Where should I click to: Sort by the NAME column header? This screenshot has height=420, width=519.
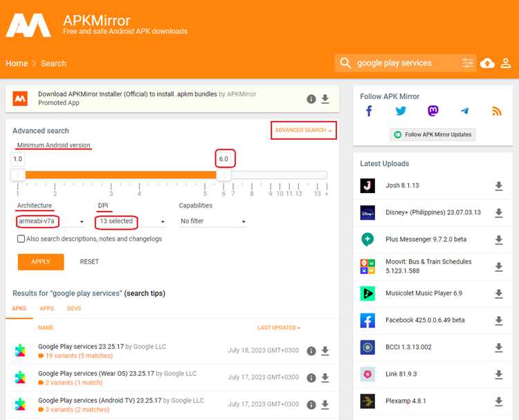tap(46, 328)
